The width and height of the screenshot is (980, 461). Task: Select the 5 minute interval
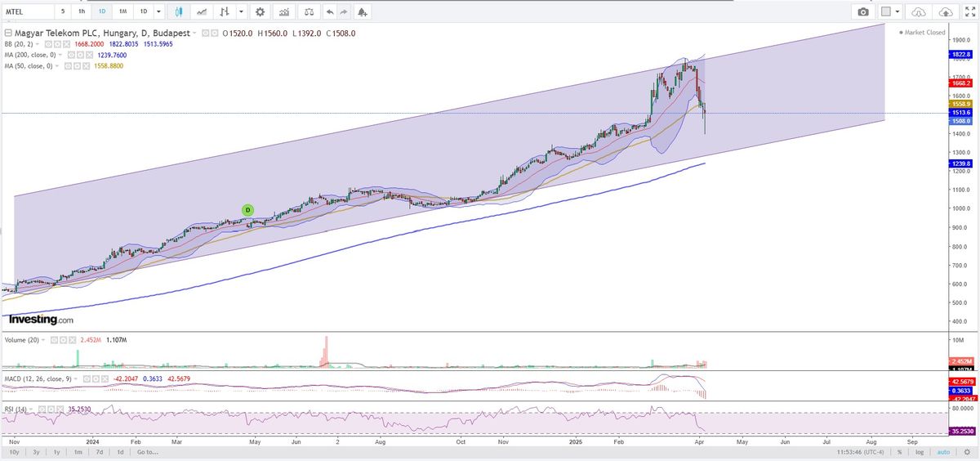click(63, 12)
